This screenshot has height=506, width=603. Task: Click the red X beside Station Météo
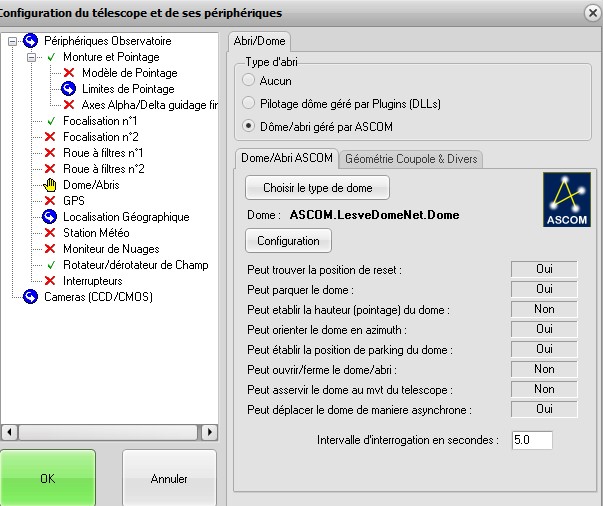[50, 233]
